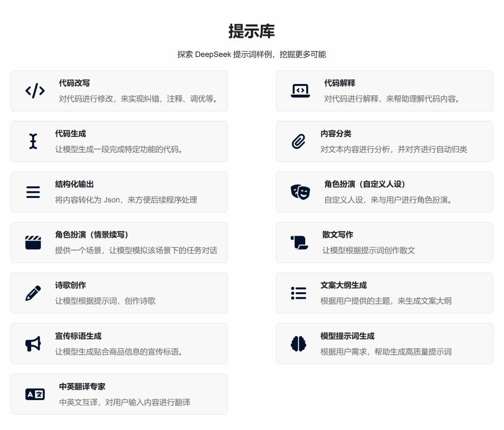This screenshot has height=430, width=504.
Task: Click the pencil icon for 诗歌创作
Action: point(33,293)
